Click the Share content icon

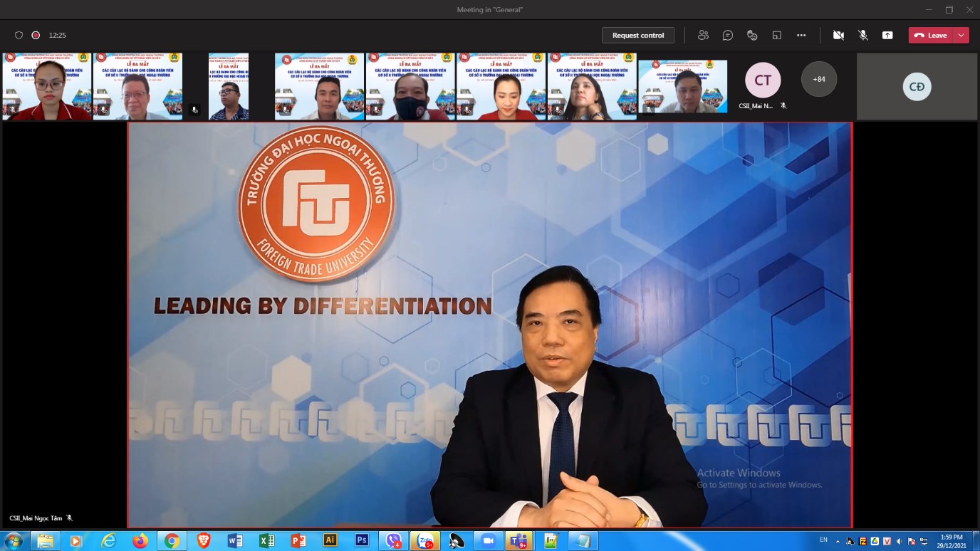click(x=887, y=35)
